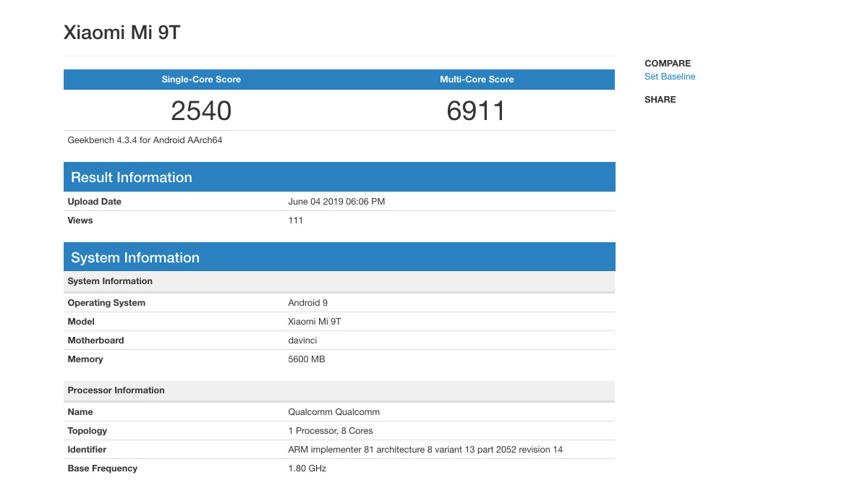
Task: Select the 1 Processor, 8 Cores value
Action: click(x=331, y=431)
